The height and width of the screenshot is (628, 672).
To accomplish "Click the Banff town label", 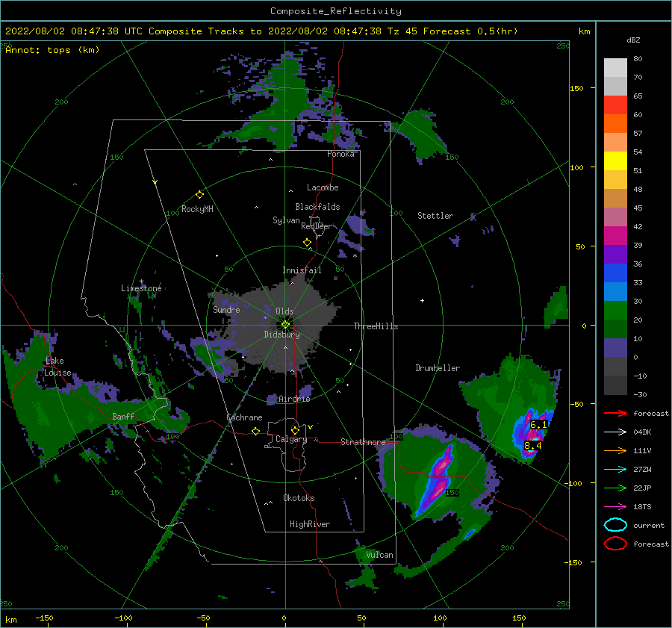I will [123, 416].
